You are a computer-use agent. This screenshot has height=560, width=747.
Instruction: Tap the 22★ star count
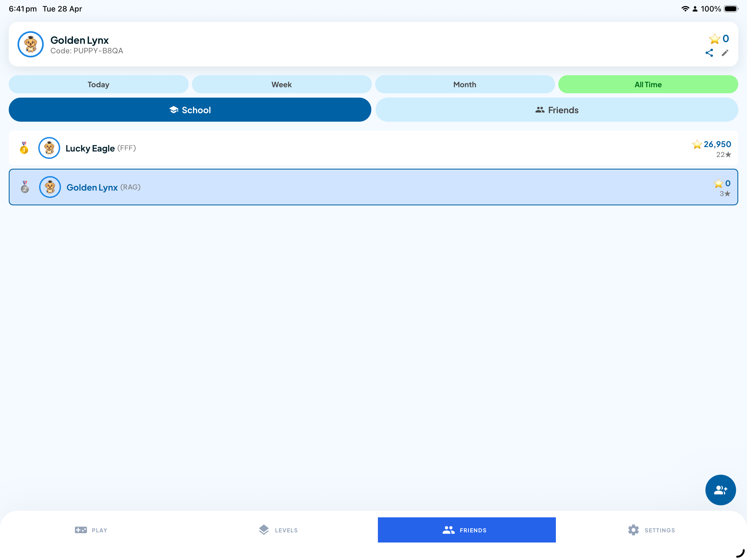click(724, 155)
